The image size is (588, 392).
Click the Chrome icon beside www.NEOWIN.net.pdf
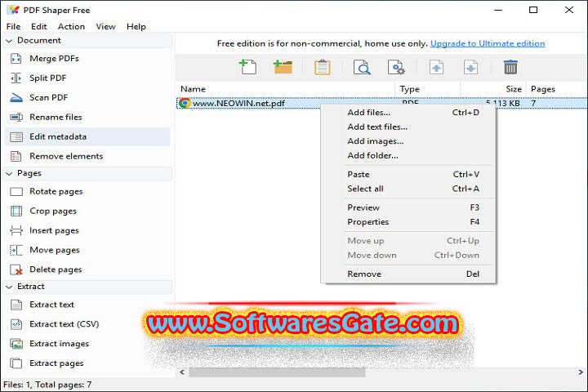pyautogui.click(x=185, y=103)
